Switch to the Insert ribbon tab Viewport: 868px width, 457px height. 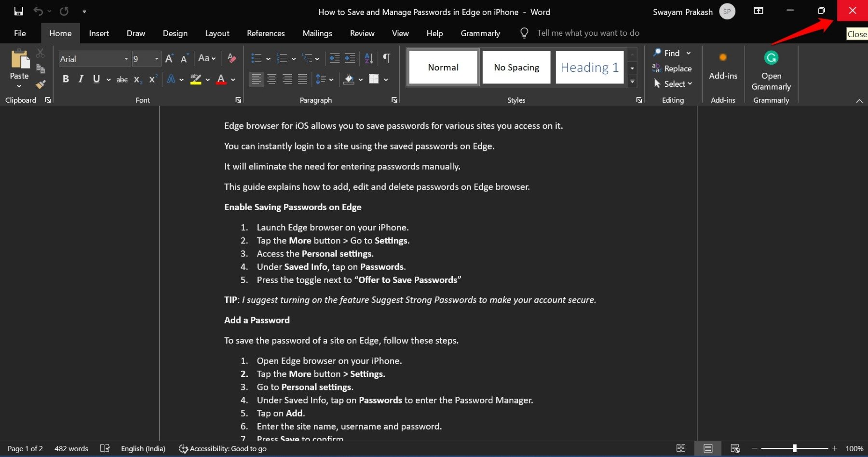99,33
